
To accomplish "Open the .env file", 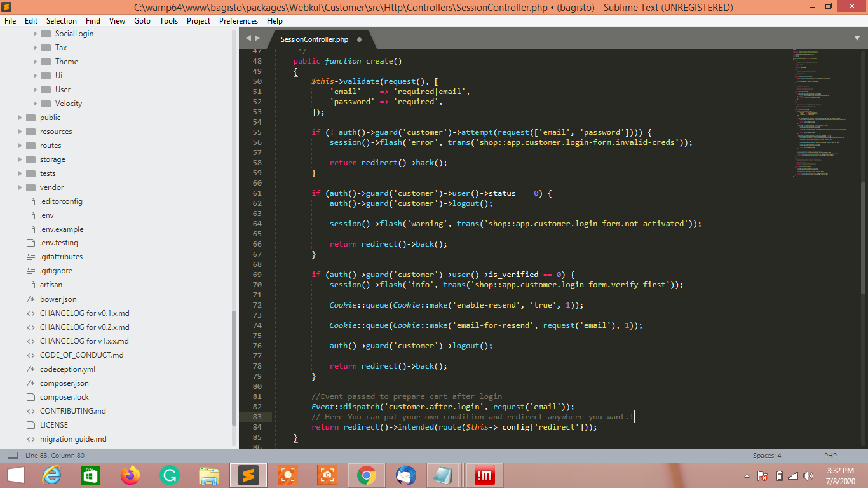I will click(46, 215).
